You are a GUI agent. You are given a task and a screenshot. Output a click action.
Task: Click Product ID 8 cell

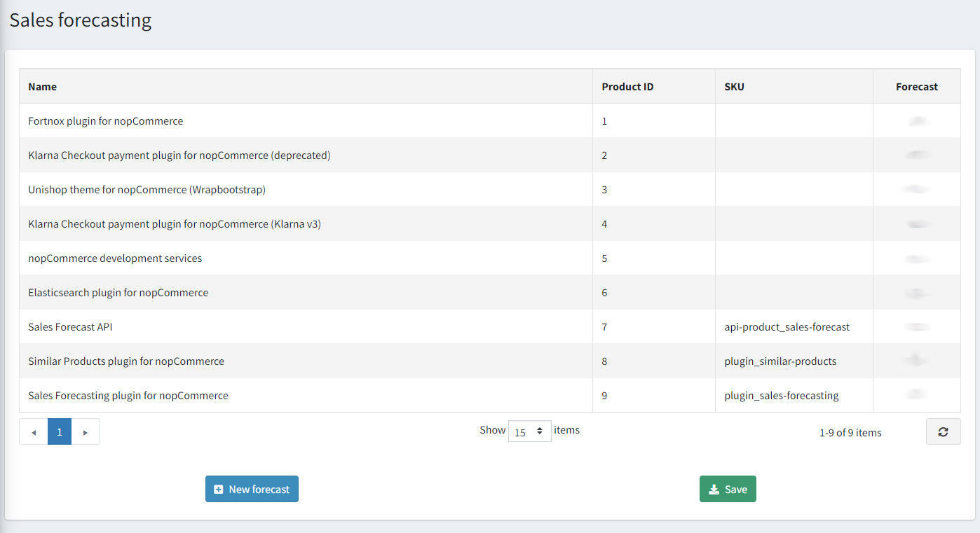pyautogui.click(x=654, y=361)
